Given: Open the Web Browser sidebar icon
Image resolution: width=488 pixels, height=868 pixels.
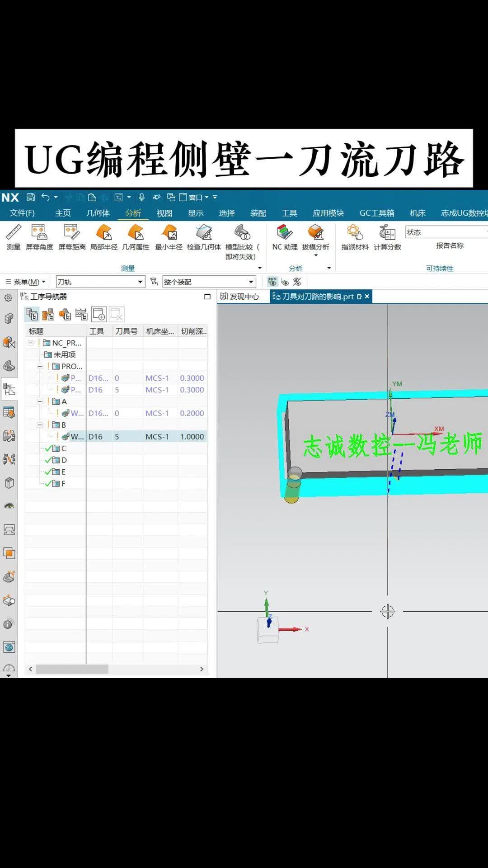Looking at the screenshot, I should pyautogui.click(x=9, y=647).
